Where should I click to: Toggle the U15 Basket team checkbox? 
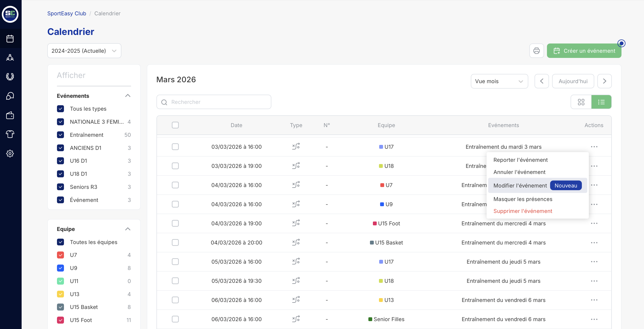61,307
